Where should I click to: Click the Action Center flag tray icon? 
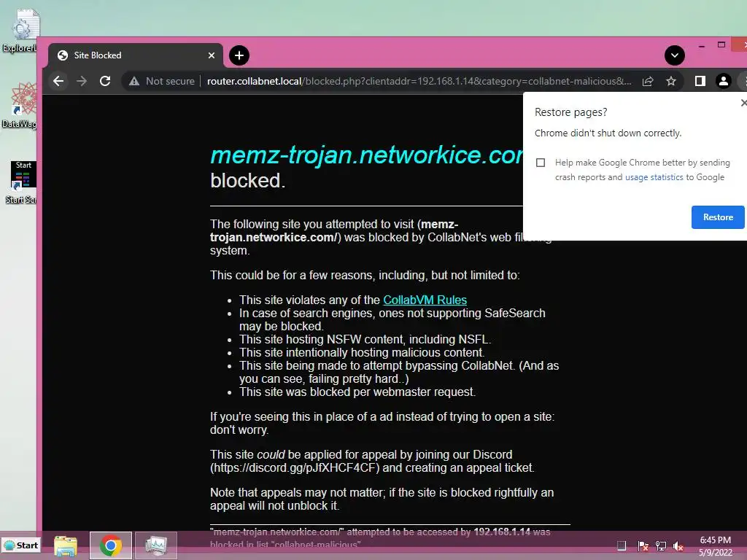click(643, 545)
